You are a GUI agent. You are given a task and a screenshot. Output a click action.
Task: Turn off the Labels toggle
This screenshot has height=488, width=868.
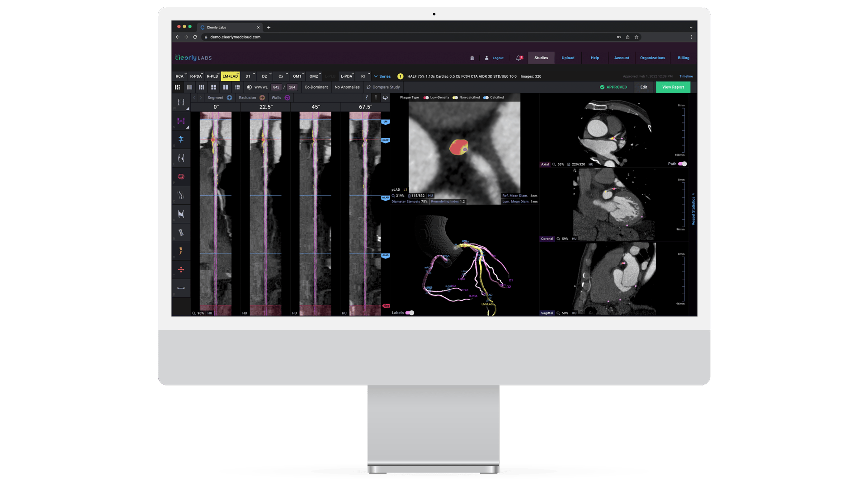pos(410,313)
